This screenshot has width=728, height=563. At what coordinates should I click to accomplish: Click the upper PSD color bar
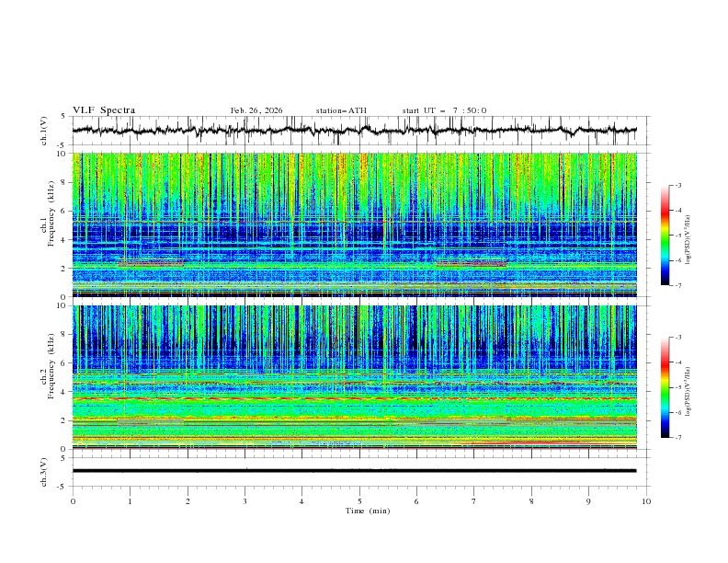point(665,236)
